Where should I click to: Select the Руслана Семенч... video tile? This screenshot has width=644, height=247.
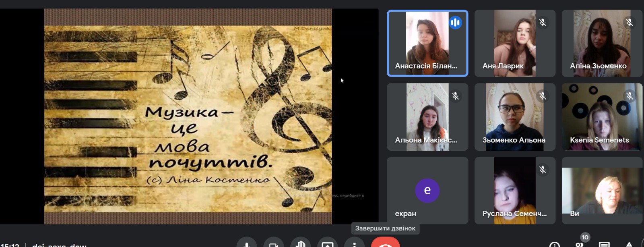point(515,190)
